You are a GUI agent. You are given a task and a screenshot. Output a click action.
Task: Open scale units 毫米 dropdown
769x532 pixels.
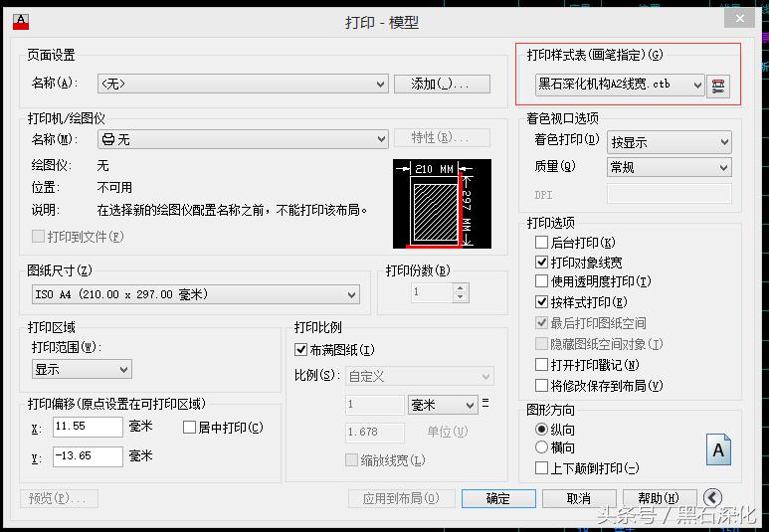[443, 405]
